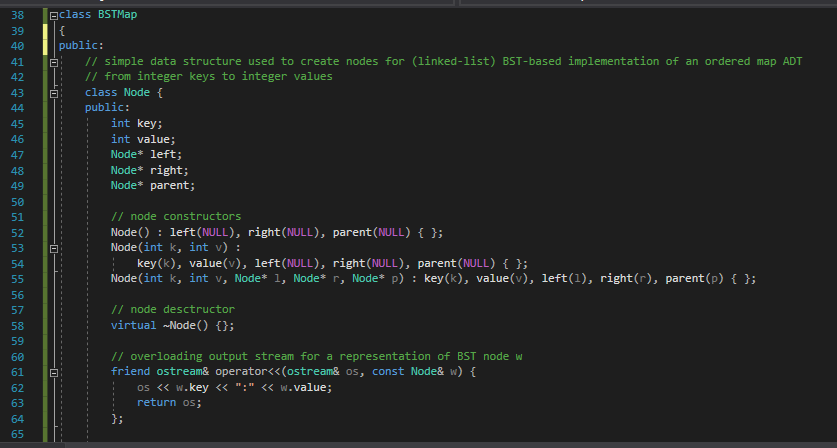Collapse the class Node definition
The height and width of the screenshot is (448, 837).
[53, 94]
